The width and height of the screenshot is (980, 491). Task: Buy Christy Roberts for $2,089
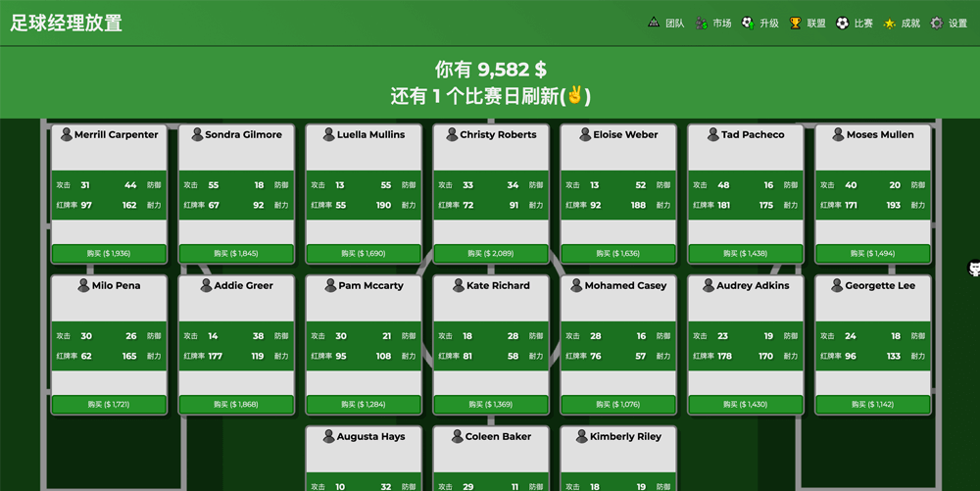pos(491,254)
